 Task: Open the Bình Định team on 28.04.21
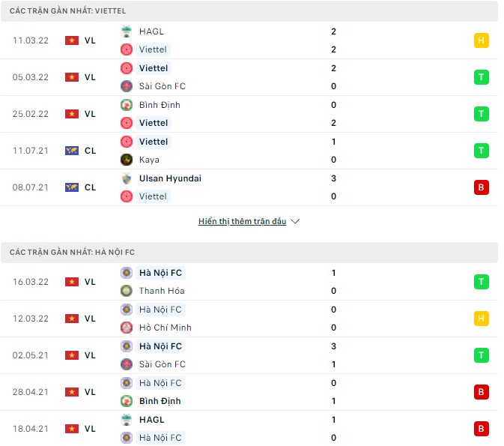(x=160, y=401)
